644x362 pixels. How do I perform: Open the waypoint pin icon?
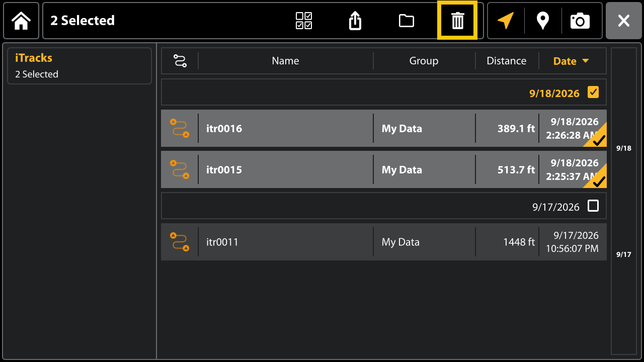(x=542, y=21)
